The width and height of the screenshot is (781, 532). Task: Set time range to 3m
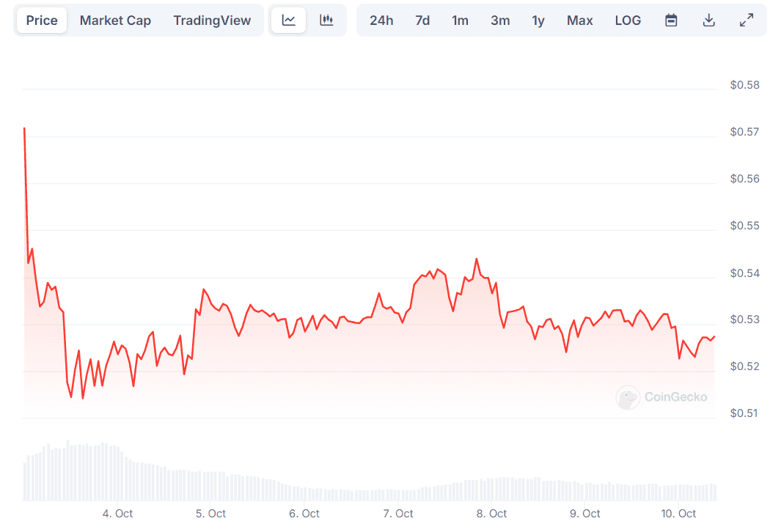pyautogui.click(x=500, y=21)
